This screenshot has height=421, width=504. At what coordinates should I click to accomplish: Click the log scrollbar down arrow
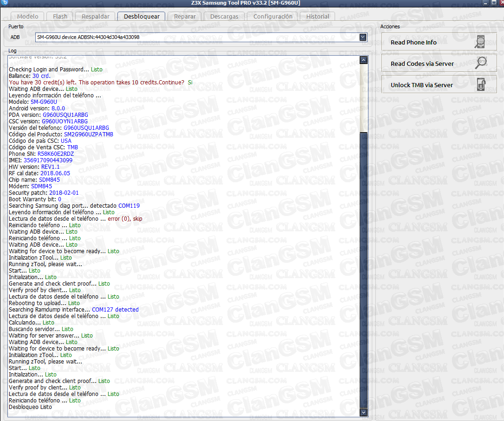coord(363,412)
